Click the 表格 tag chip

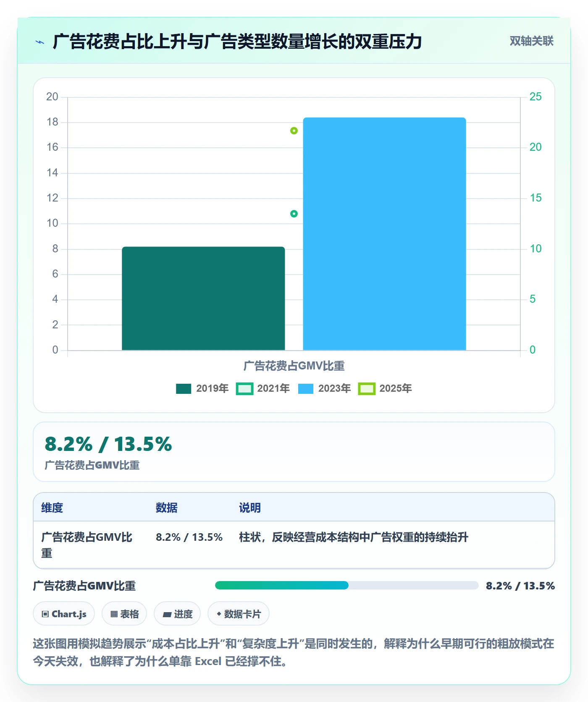(x=124, y=614)
